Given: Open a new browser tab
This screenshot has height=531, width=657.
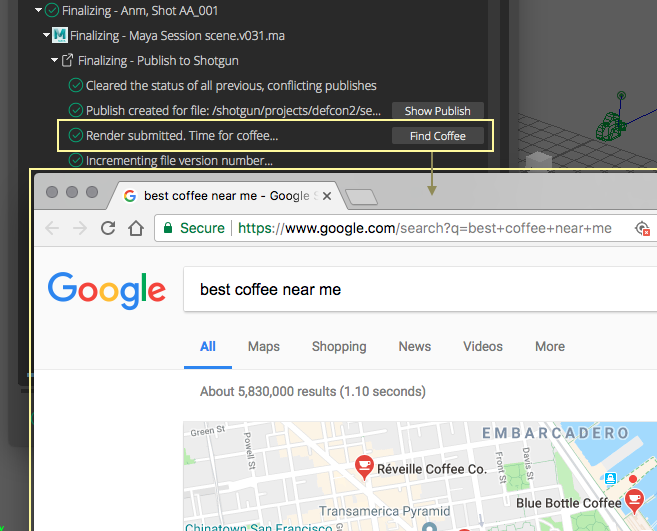Looking at the screenshot, I should (361, 197).
